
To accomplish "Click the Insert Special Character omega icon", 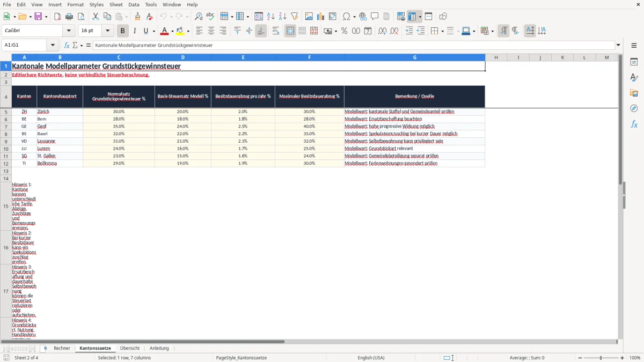I will [346, 17].
